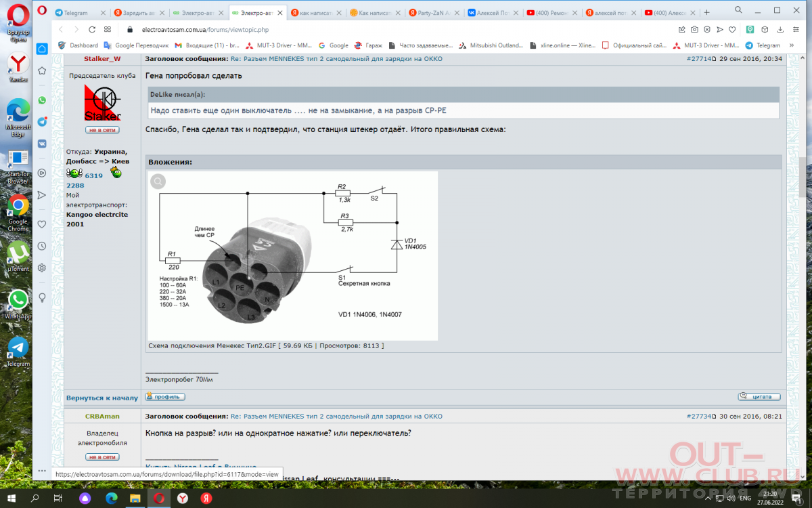812x508 pixels.
Task: Click the профиль button
Action: point(164,397)
